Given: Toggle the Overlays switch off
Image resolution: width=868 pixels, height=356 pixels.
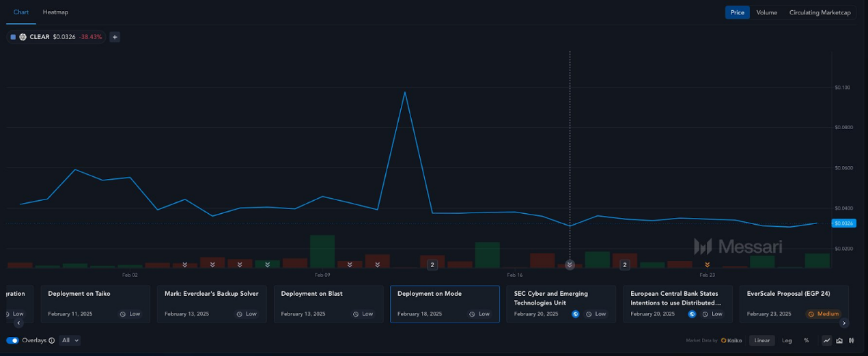Looking at the screenshot, I should pyautogui.click(x=12, y=340).
